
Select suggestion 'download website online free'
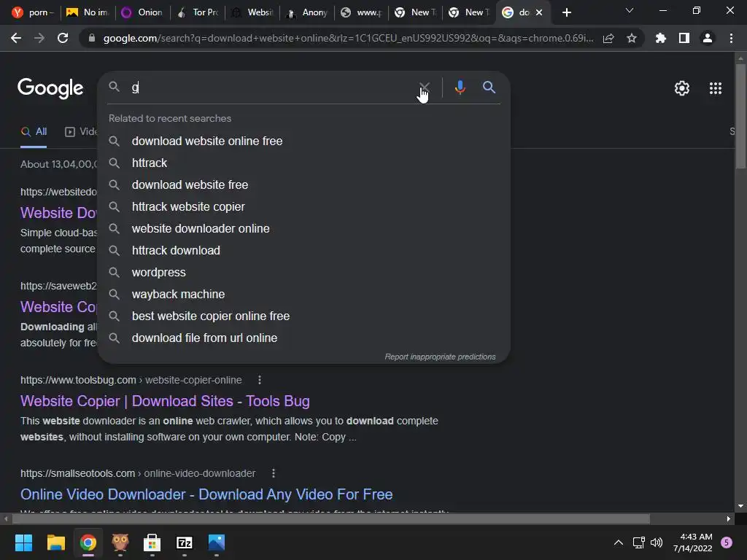pos(304,141)
